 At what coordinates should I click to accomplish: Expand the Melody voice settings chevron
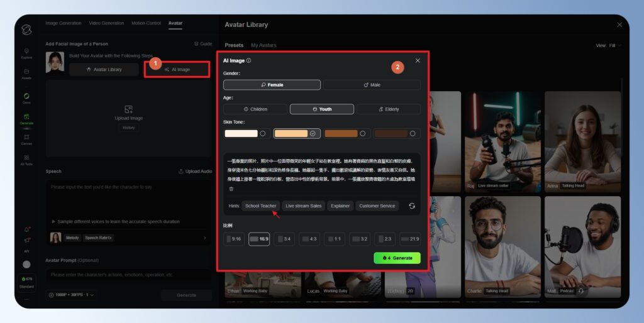coord(205,238)
